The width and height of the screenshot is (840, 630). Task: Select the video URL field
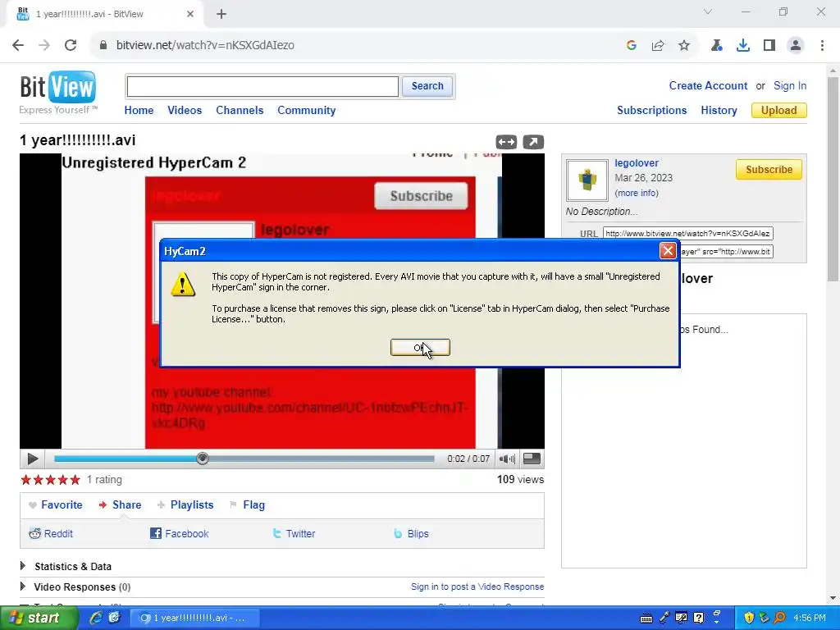pyautogui.click(x=688, y=233)
